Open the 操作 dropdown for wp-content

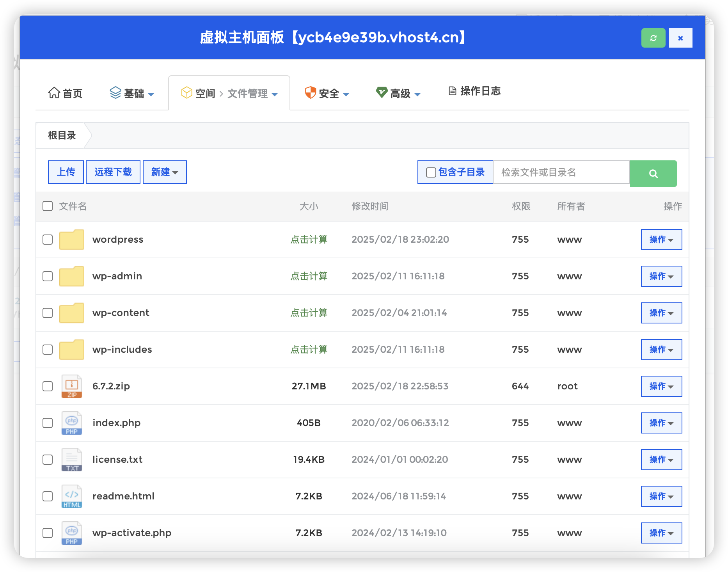[661, 313]
